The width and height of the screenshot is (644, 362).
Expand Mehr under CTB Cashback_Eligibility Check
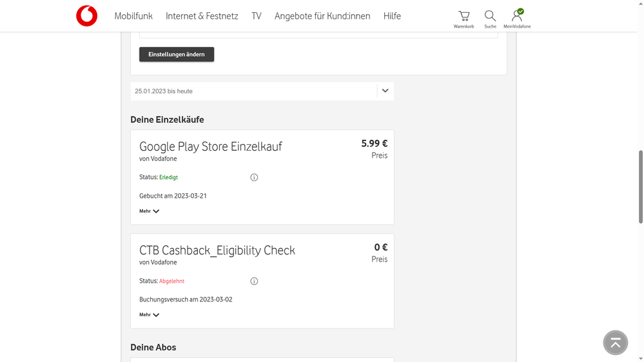pos(149,315)
